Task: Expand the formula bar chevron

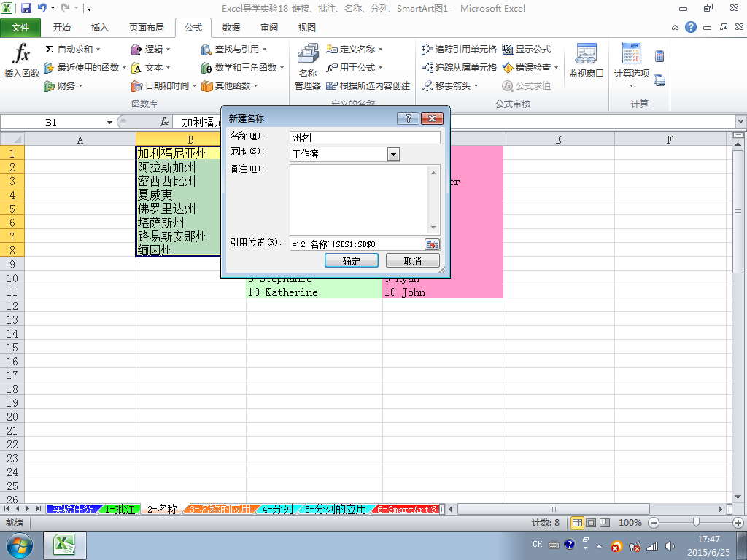Action: pyautogui.click(x=741, y=122)
